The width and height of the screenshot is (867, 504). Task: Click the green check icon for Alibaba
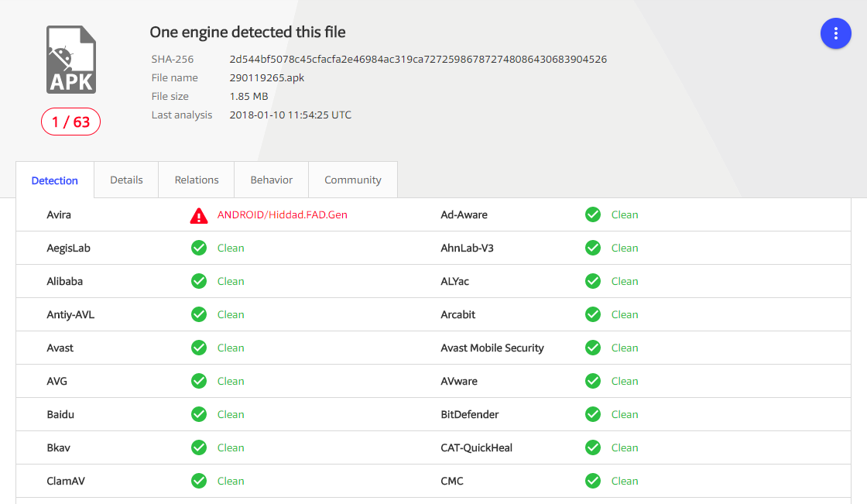click(x=199, y=281)
